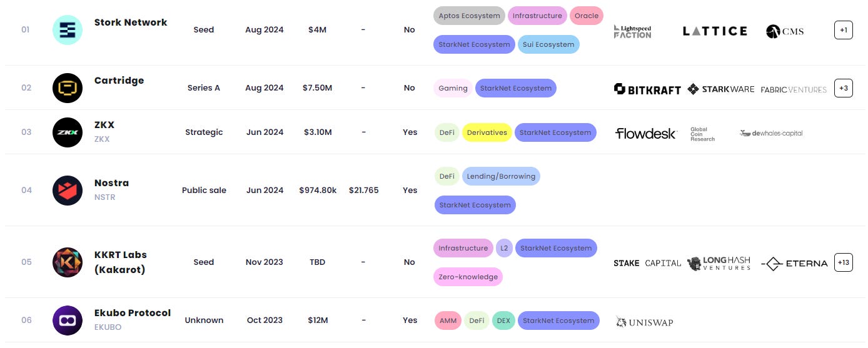Click the TBD amount for KKRT Labs
The height and width of the screenshot is (348, 868).
[317, 262]
